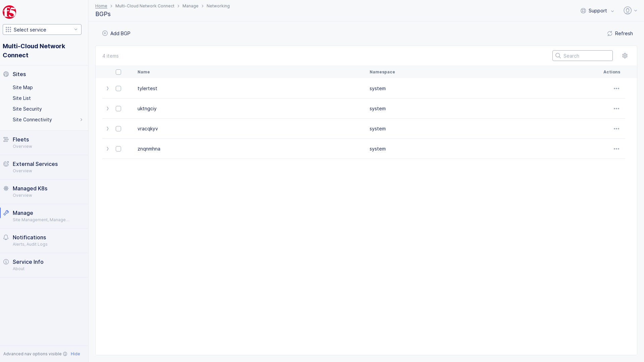Sort by the Name column header

click(144, 72)
